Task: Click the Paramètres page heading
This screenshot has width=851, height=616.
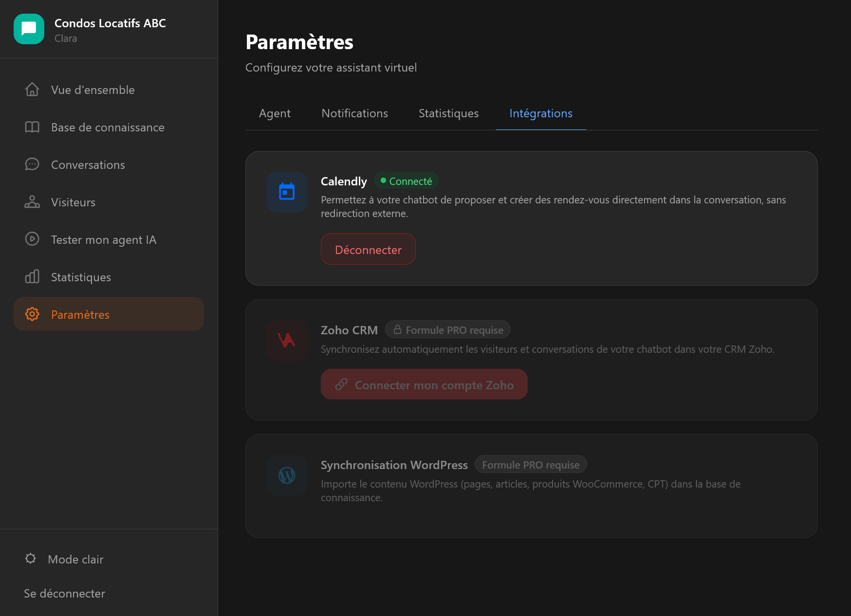Action: tap(299, 42)
